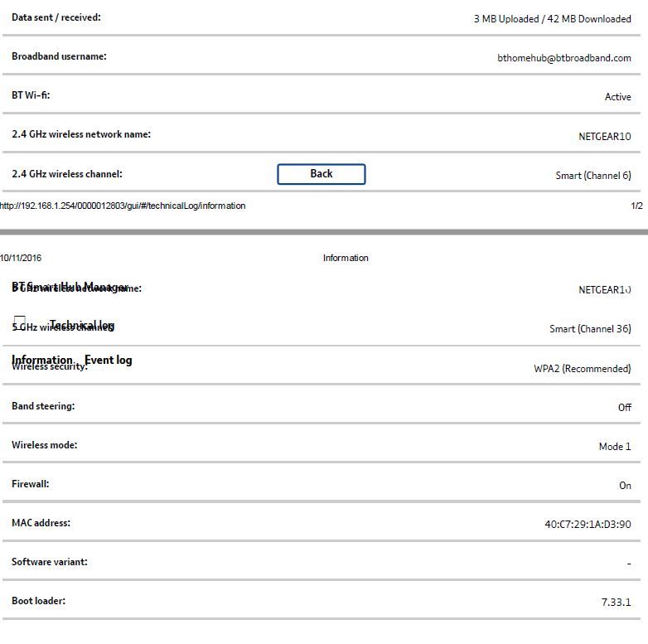Image resolution: width=648 pixels, height=644 pixels.
Task: Click the 192.168.1.254 technicalLog URL text
Action: coord(123,206)
